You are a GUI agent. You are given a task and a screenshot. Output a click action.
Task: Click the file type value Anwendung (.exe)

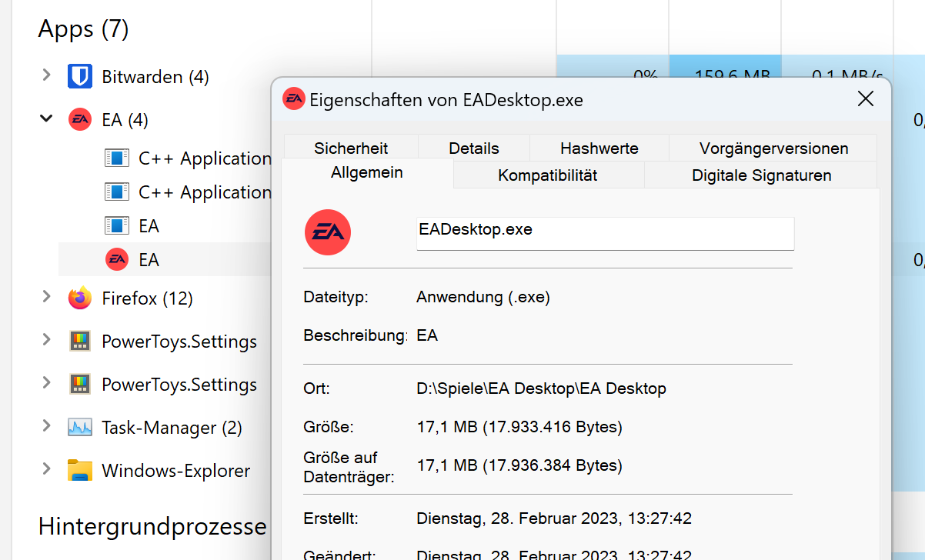pos(483,297)
